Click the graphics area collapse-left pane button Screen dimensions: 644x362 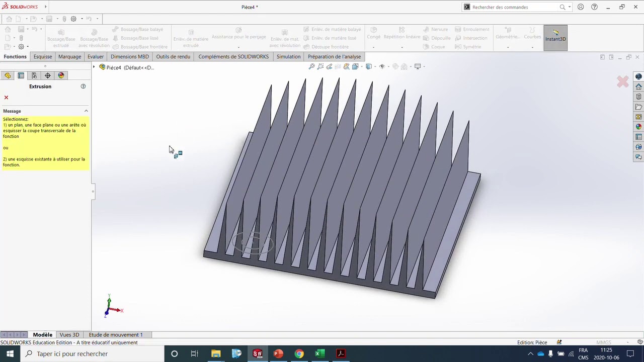pos(602,57)
